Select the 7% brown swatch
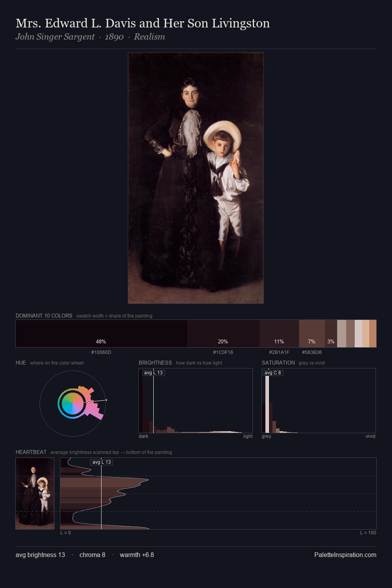This screenshot has height=588, width=392. [312, 334]
